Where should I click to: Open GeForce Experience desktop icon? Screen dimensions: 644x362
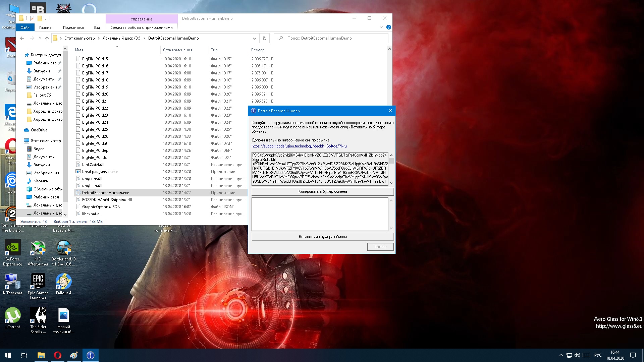(12, 252)
